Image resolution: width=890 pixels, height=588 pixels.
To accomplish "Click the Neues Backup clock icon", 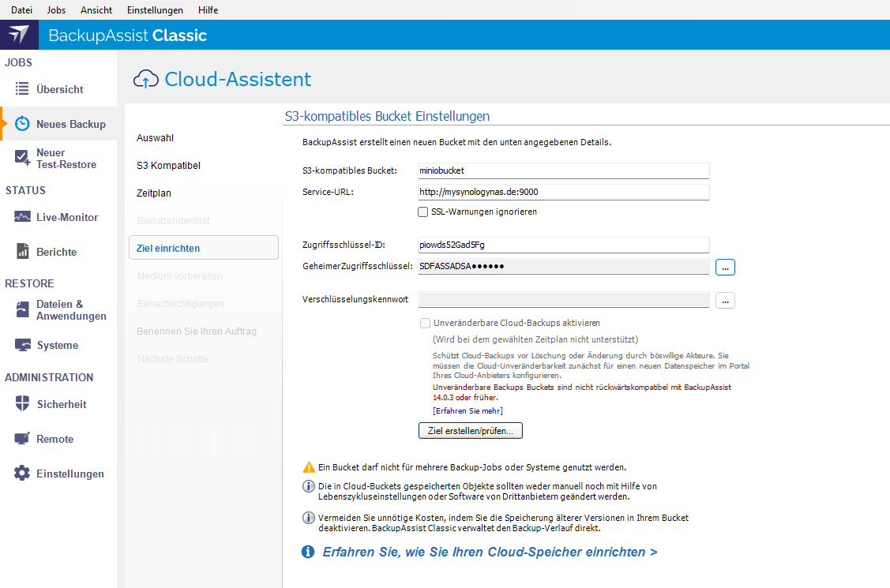I will [23, 124].
